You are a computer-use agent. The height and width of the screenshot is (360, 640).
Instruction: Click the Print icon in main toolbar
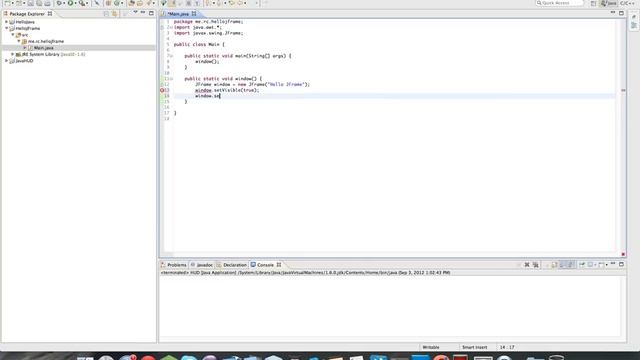pyautogui.click(x=47, y=3)
